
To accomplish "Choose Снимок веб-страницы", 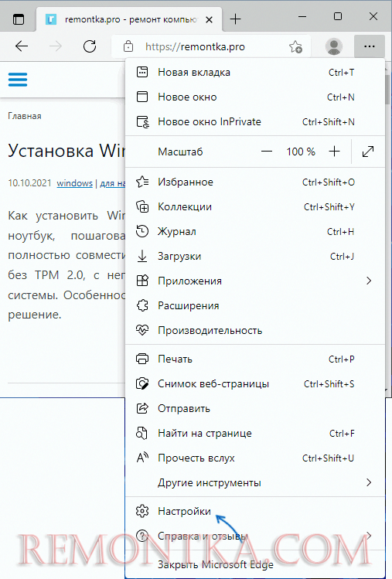I will coord(255,384).
